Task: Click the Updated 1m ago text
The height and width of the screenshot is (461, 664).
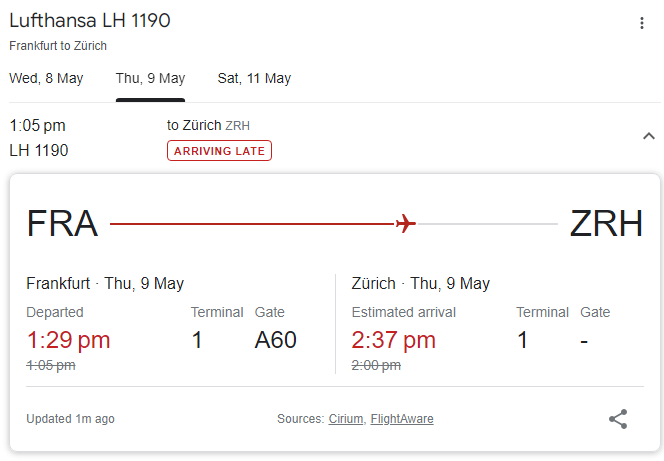Action: click(70, 419)
